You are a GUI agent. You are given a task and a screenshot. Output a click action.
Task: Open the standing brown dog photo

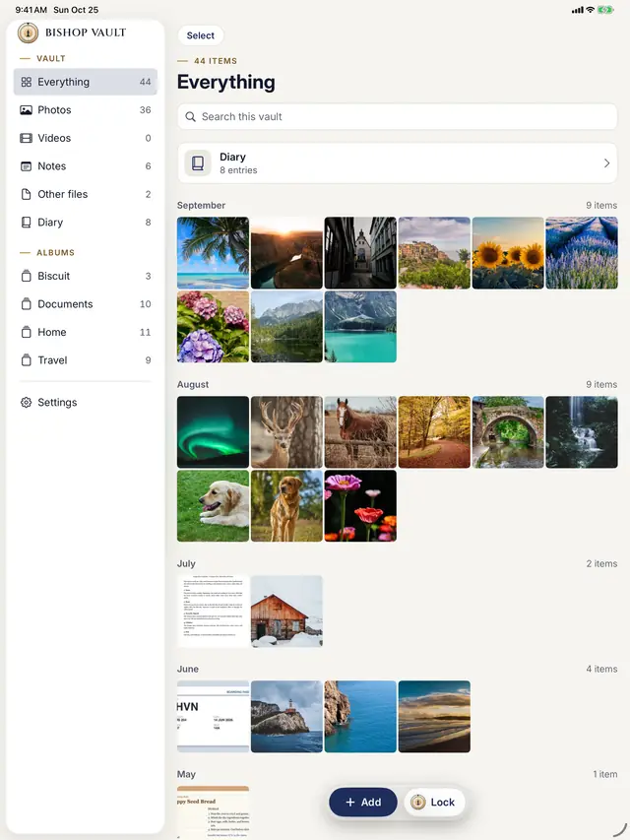click(286, 506)
